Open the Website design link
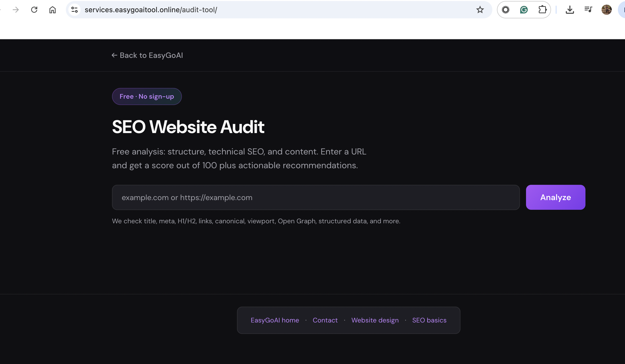 tap(375, 320)
